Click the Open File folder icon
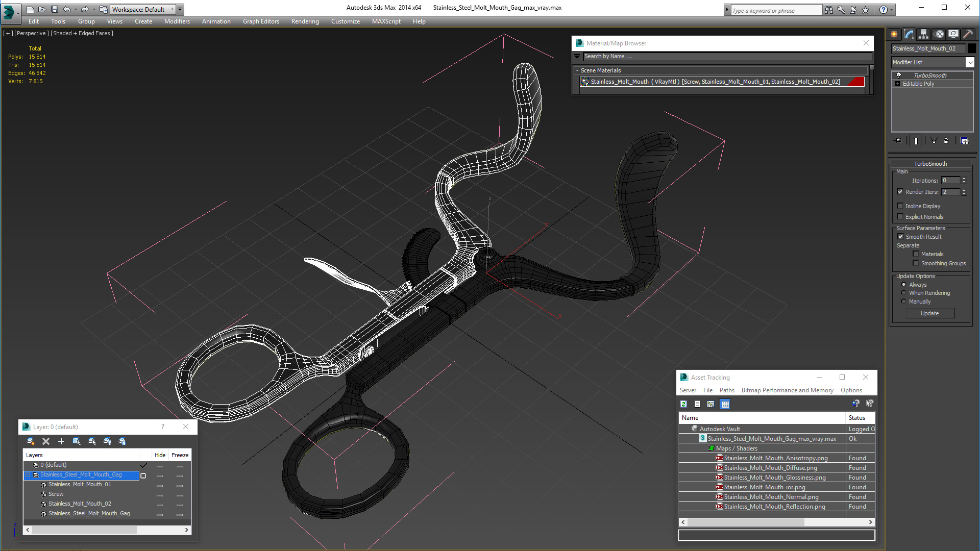 pos(42,9)
